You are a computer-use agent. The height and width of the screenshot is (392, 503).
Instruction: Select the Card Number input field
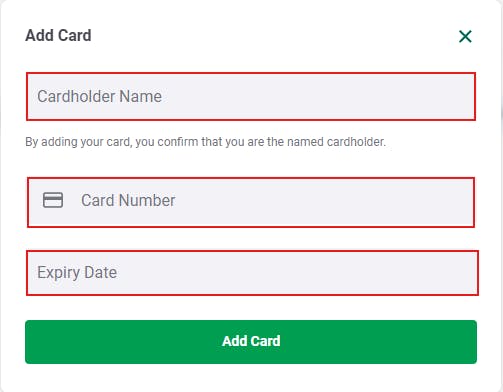(251, 202)
